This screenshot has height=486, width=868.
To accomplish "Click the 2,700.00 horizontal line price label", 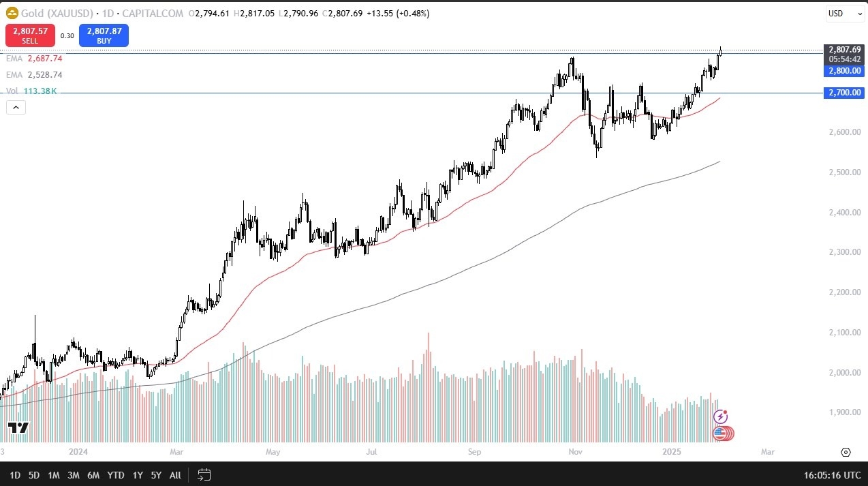I will [844, 93].
